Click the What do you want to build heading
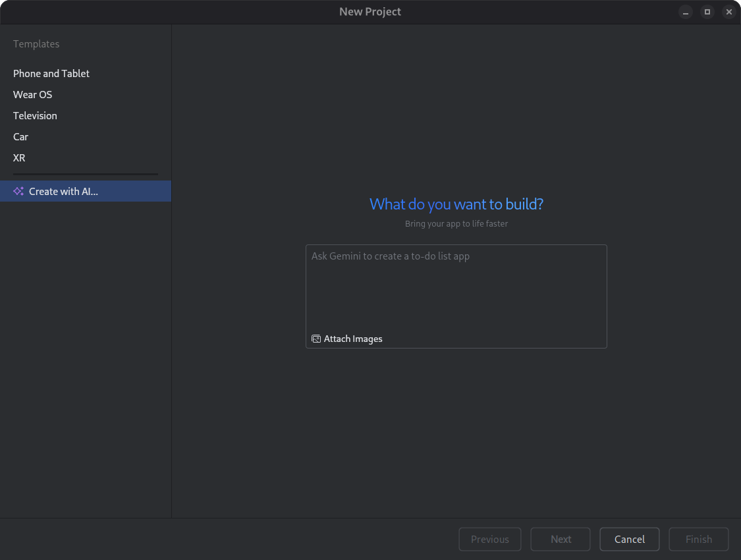The height and width of the screenshot is (560, 741). tap(456, 204)
